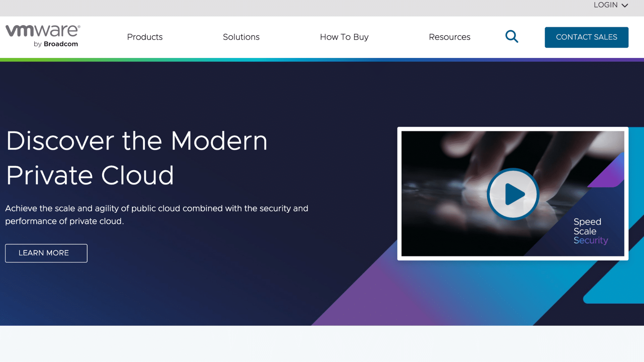
Task: Click the LOGIN text in the top bar
Action: coord(605,5)
